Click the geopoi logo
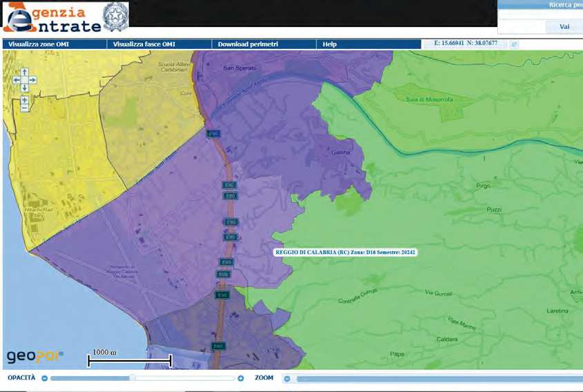Viewport: 583px width, 392px height. (35, 356)
